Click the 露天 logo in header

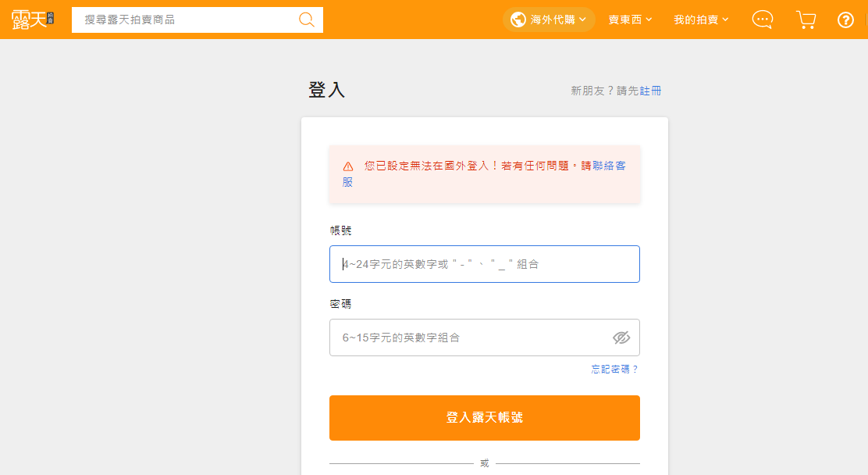tap(33, 20)
